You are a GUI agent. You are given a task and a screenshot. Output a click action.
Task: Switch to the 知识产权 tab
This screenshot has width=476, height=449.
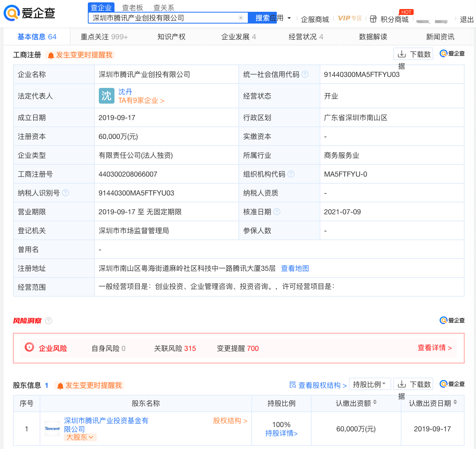click(x=171, y=37)
